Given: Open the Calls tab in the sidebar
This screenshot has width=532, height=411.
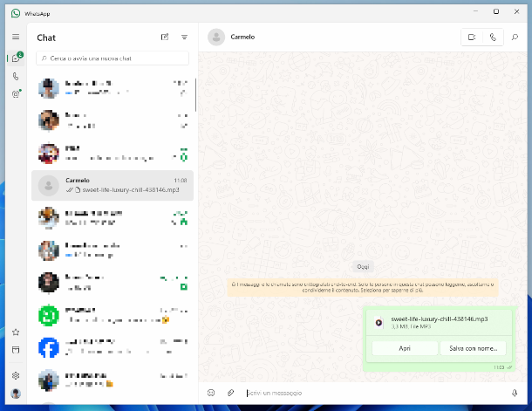Looking at the screenshot, I should point(16,77).
